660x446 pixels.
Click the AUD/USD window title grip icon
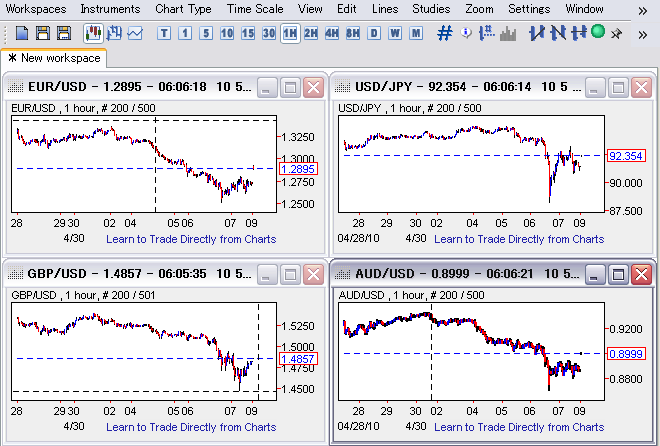pyautogui.click(x=343, y=274)
